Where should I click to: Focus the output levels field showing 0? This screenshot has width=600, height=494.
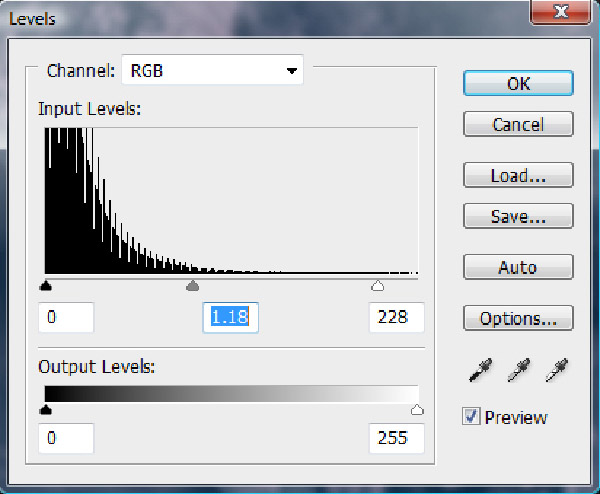pyautogui.click(x=66, y=438)
